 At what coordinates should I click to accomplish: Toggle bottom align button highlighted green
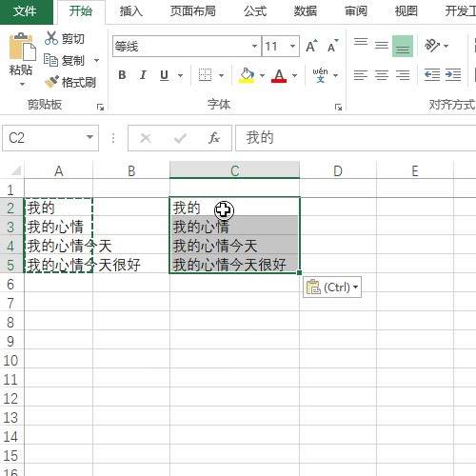403,47
